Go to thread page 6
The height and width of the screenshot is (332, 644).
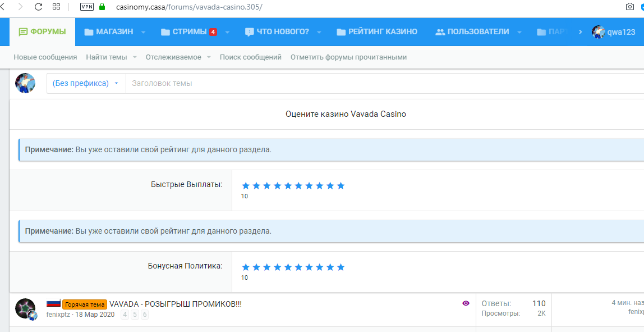145,315
